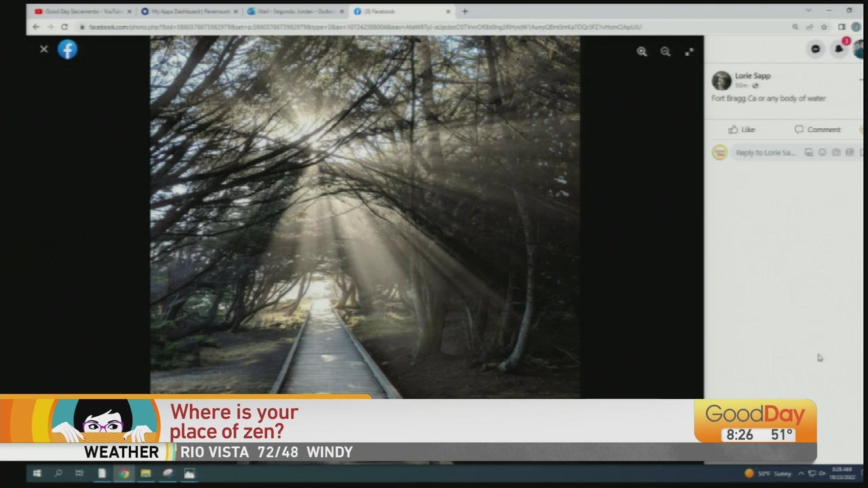Open Facebook Messenger
The image size is (868, 488).
(x=816, y=49)
